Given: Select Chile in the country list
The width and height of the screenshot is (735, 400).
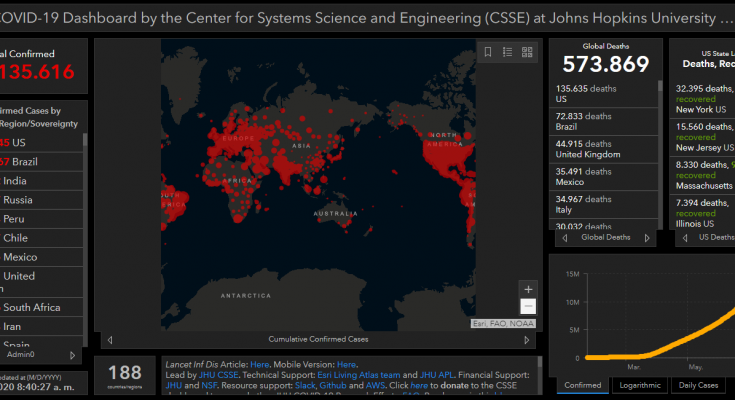Looking at the screenshot, I should (x=41, y=238).
